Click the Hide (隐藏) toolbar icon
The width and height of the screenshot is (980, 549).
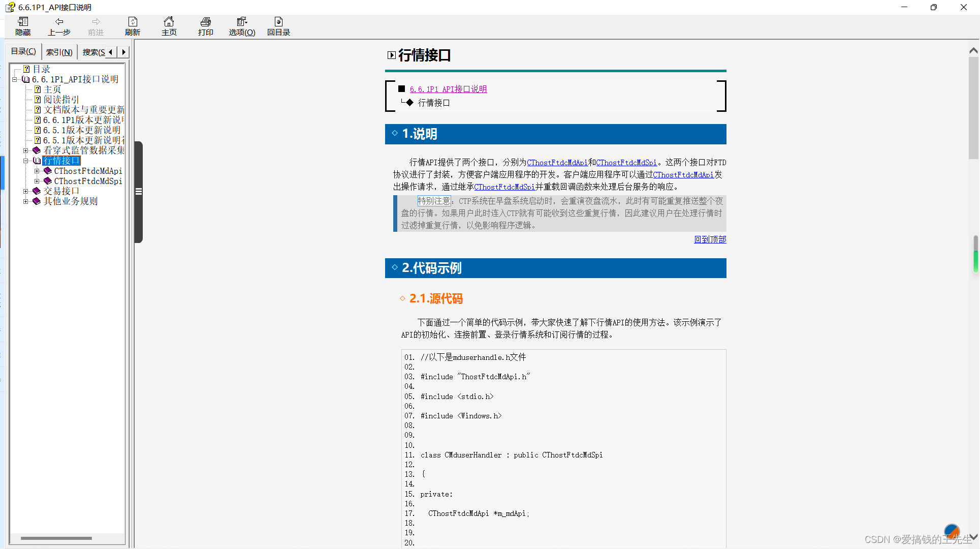23,22
